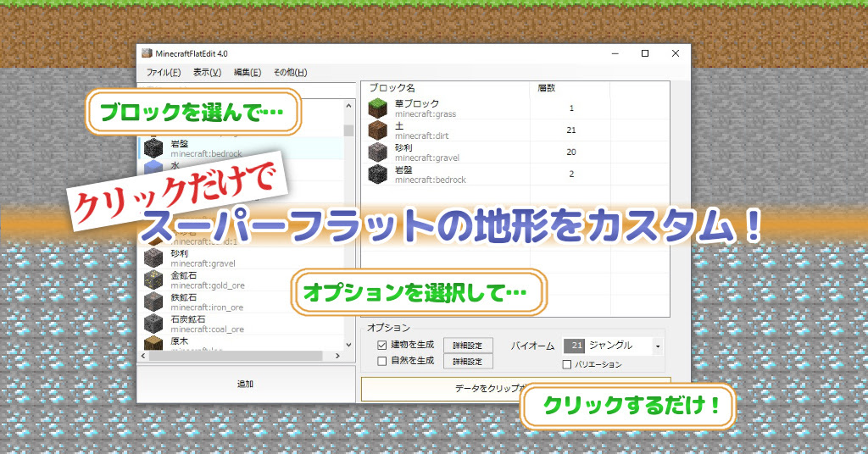Click layer count 2 of bedrock row
868x454 pixels.
[x=571, y=174]
